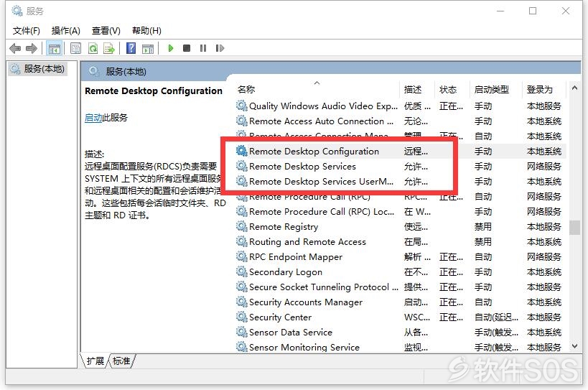Switch to the 标准 tab

[x=121, y=361]
